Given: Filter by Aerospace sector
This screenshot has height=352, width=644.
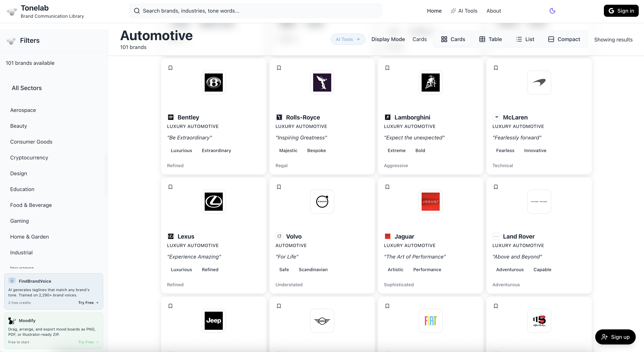Looking at the screenshot, I should (23, 110).
